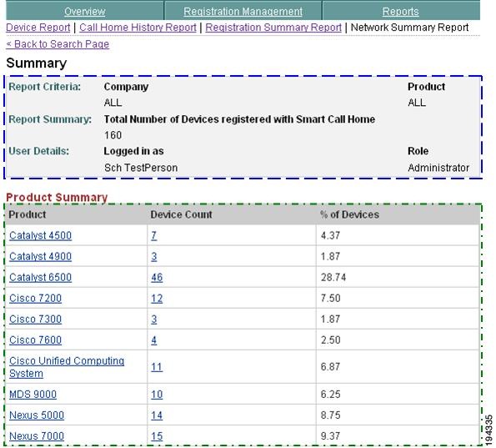Viewport: 496px width, 448px height.
Task: Open Cisco 7200 product link
Action: click(35, 298)
